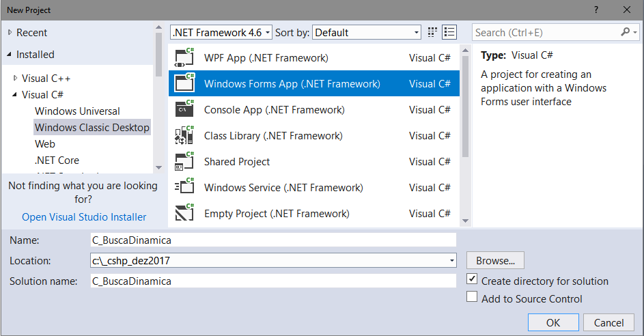The width and height of the screenshot is (644, 336).
Task: Switch to small icons view
Action: (432, 32)
